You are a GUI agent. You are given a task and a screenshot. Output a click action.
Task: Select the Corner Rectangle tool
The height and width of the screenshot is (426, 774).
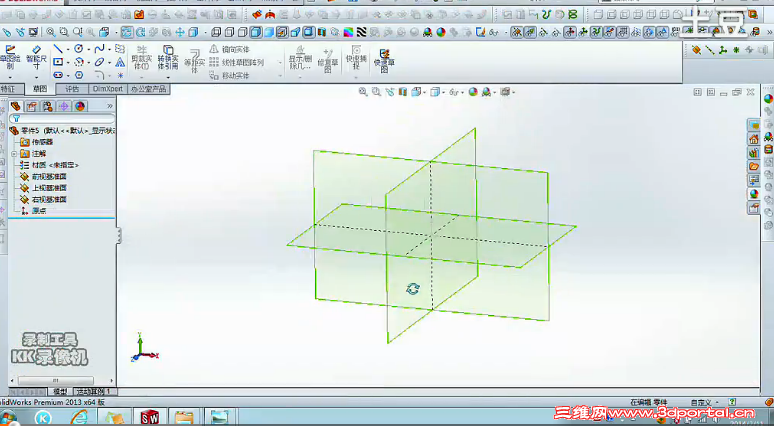[58, 62]
